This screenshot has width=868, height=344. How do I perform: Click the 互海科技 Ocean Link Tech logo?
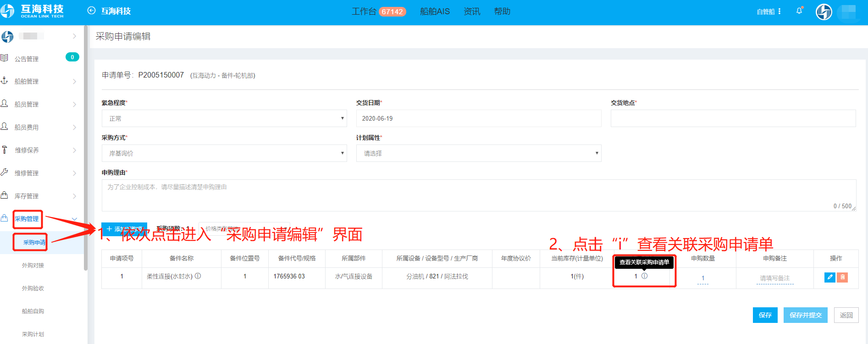pyautogui.click(x=32, y=11)
